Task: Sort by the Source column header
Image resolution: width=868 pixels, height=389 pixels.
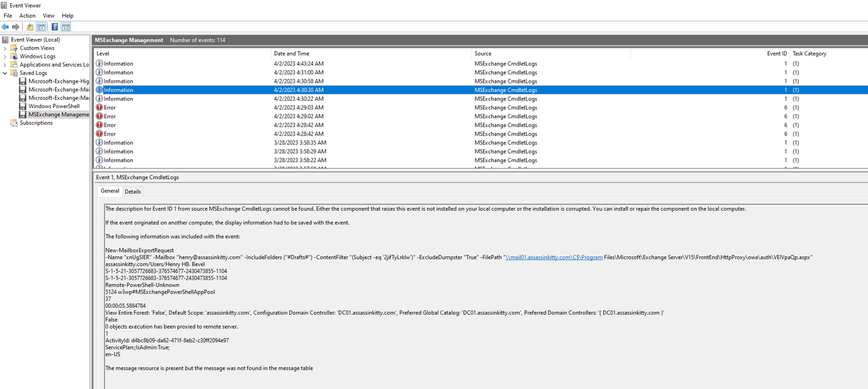Action: click(551, 53)
